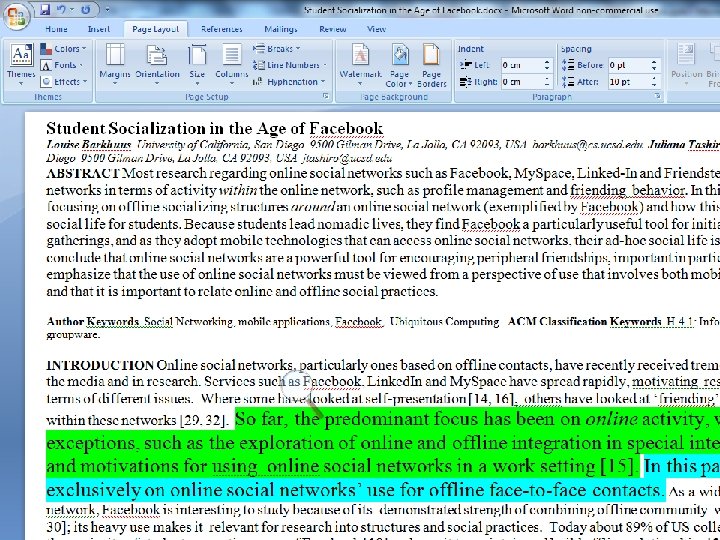Image resolution: width=720 pixels, height=540 pixels.
Task: Switch to the Insert tab
Action: (99, 29)
